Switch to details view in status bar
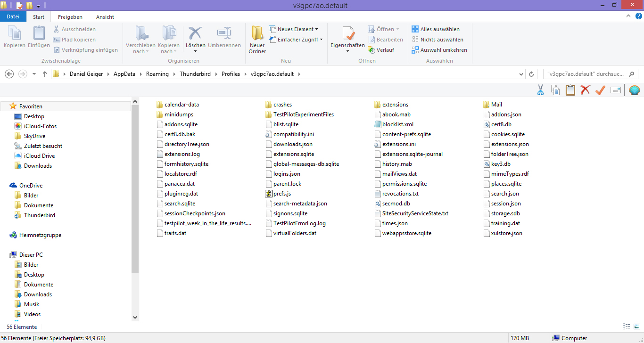Image resolution: width=644 pixels, height=343 pixels. [627, 327]
